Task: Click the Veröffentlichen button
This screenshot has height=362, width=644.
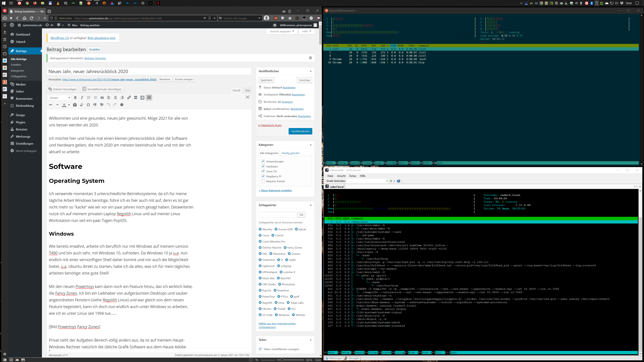Action: coord(300,131)
